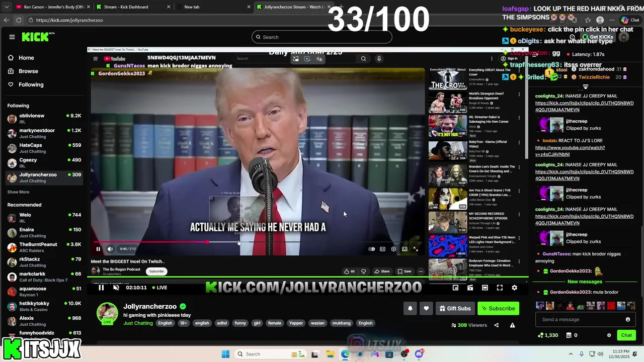The image size is (644, 362).
Task: Dislike the YouTube video thumbs down
Action: [x=364, y=271]
